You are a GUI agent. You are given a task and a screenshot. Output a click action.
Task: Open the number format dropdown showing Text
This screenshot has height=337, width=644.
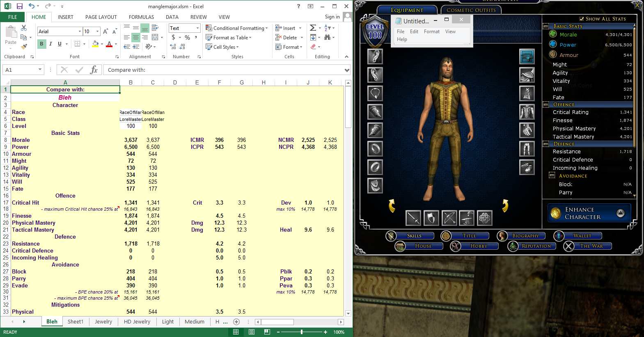coord(197,28)
